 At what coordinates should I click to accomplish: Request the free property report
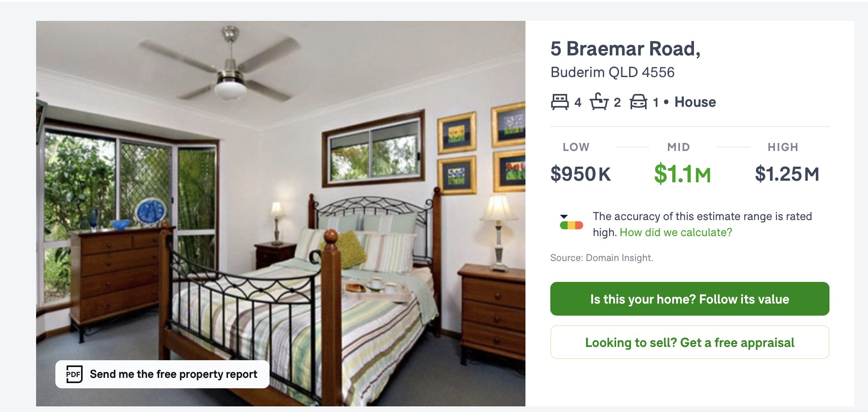pyautogui.click(x=162, y=374)
